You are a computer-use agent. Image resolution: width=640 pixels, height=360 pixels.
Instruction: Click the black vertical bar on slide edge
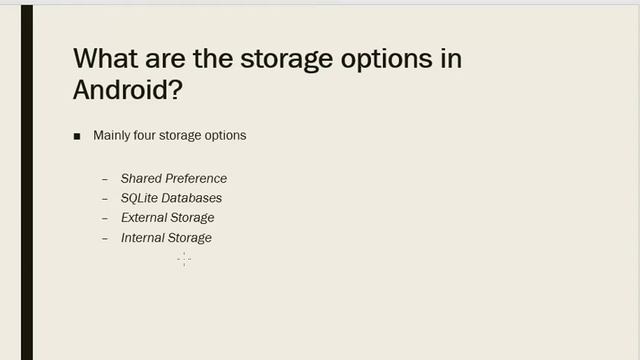point(27,182)
